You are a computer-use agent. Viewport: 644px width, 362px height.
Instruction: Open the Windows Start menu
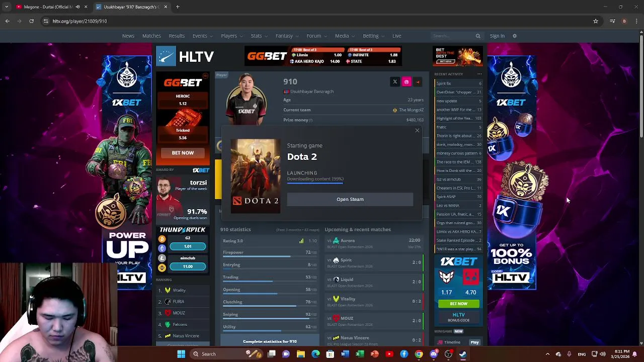(x=181, y=354)
